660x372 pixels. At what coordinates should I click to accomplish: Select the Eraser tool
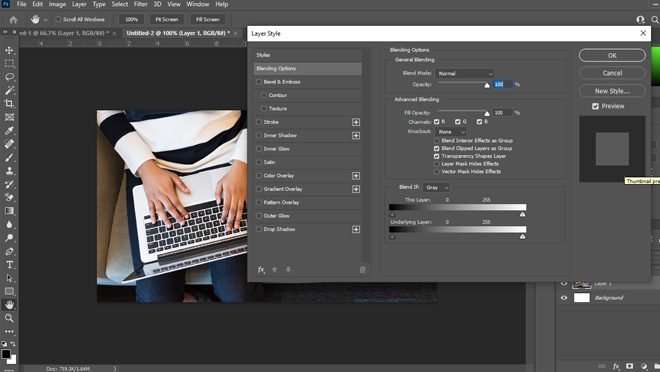(9, 197)
